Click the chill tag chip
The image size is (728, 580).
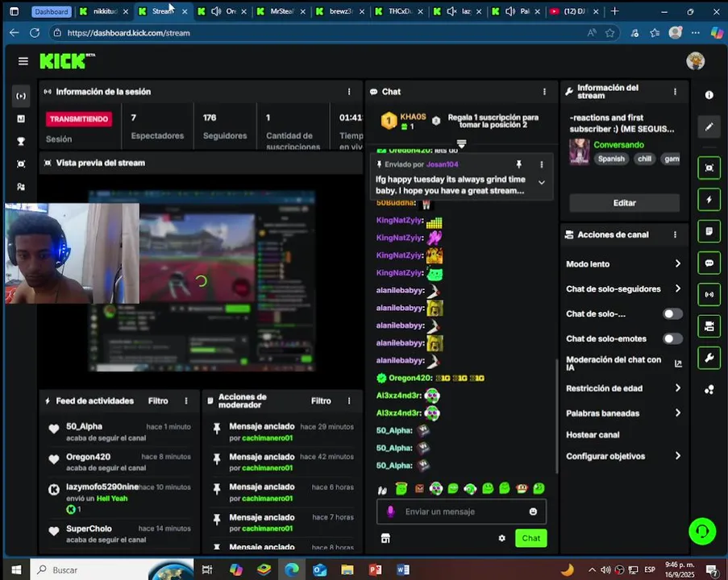[x=644, y=159]
